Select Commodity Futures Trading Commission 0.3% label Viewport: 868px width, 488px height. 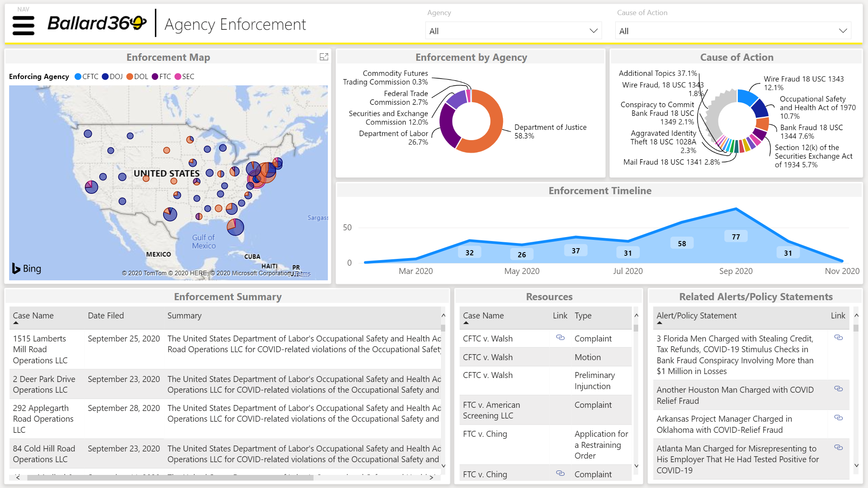click(386, 78)
